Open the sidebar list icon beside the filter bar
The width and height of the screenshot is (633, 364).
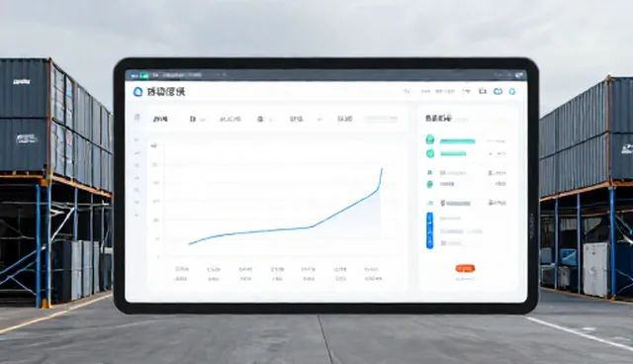point(136,118)
